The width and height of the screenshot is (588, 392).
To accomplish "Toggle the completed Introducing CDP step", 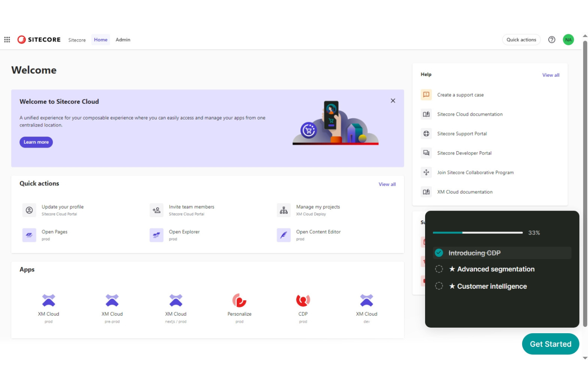I will (439, 253).
